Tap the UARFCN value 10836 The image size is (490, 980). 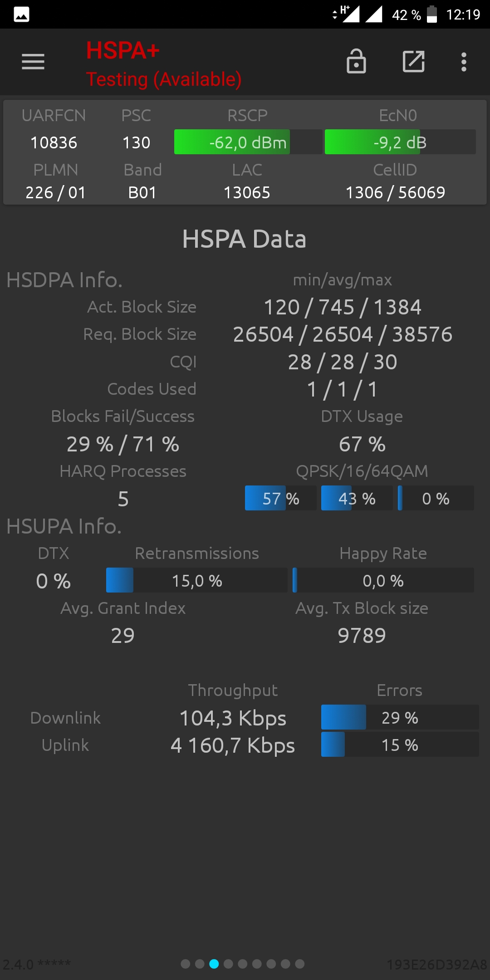pos(54,142)
